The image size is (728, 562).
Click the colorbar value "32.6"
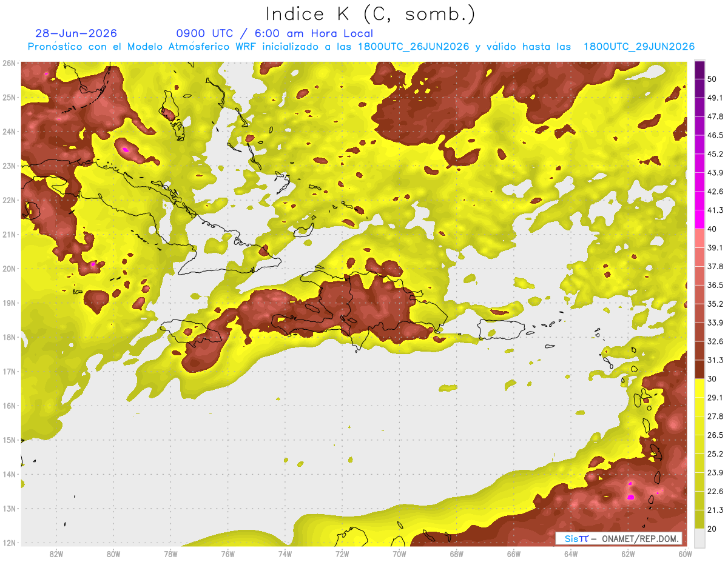click(715, 341)
